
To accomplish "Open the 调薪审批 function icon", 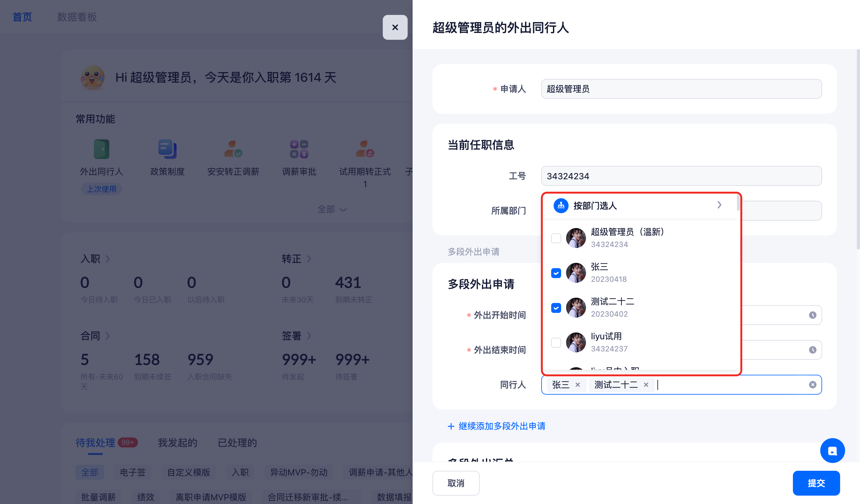I will click(x=299, y=149).
